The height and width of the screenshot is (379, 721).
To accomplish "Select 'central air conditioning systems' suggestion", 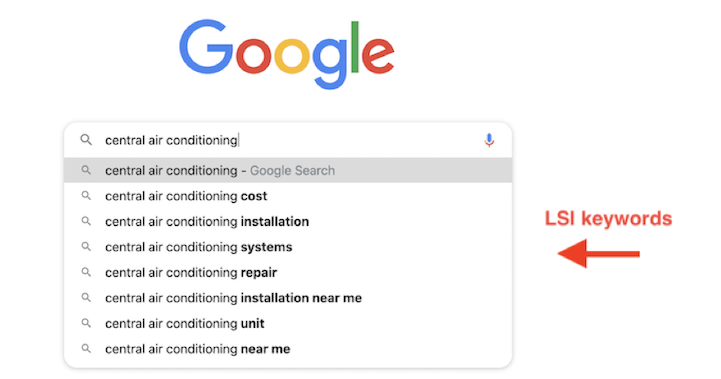I will click(288, 247).
